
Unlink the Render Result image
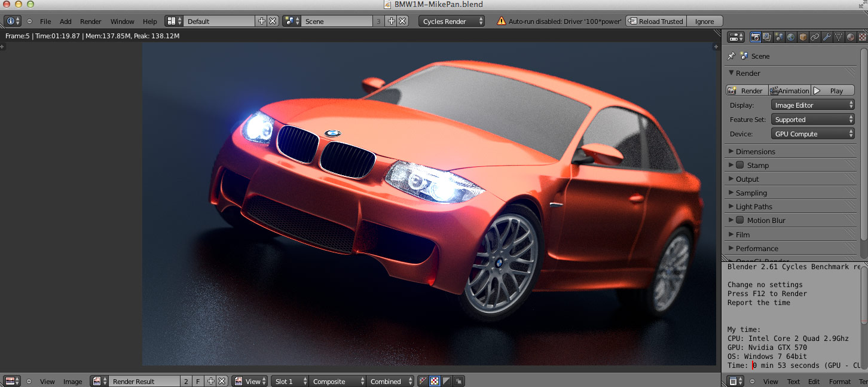point(222,381)
